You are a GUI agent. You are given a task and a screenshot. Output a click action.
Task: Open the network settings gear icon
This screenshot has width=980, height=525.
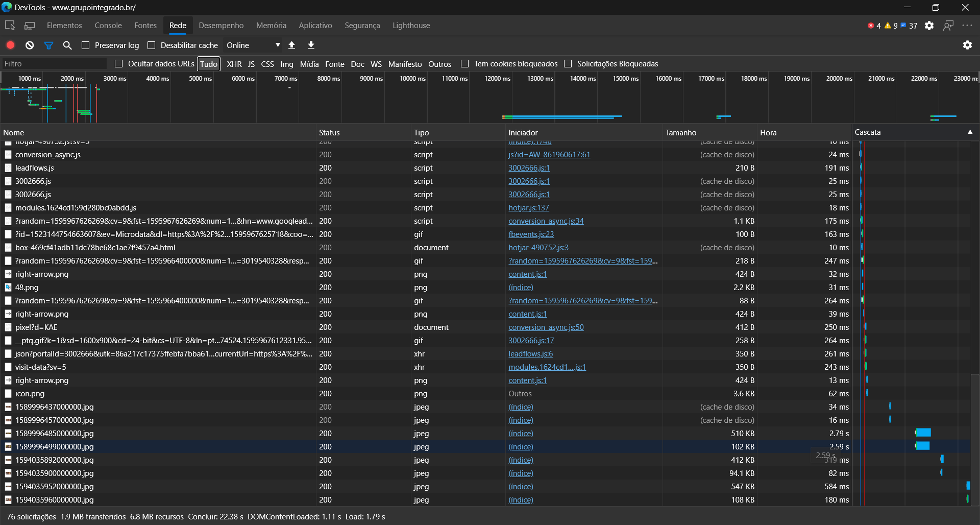967,45
